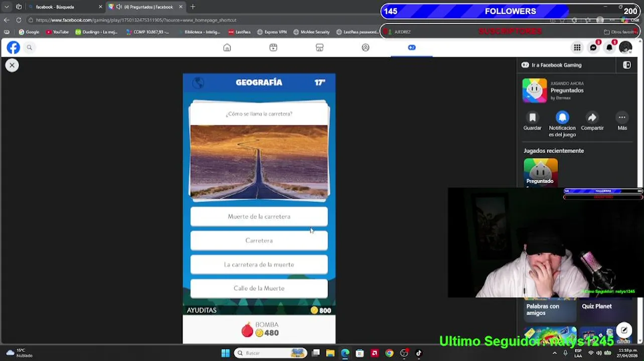Screen dimensions: 644x361
Task: Open the Facebook search magnifier
Action: (x=29, y=48)
